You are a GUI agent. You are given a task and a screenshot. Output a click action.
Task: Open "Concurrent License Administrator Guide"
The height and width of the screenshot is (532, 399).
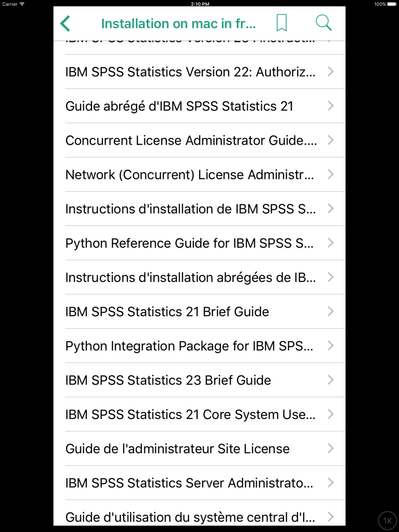click(199, 140)
